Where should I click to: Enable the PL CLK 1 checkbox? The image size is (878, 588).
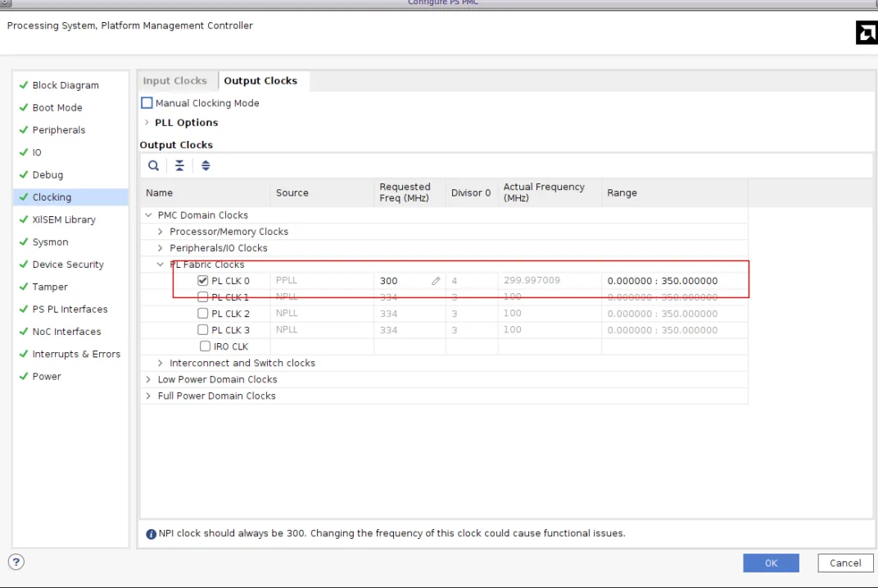(202, 296)
